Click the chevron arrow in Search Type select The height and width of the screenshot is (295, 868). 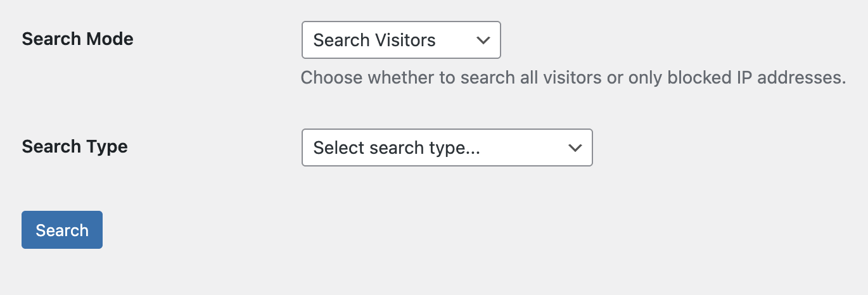575,147
